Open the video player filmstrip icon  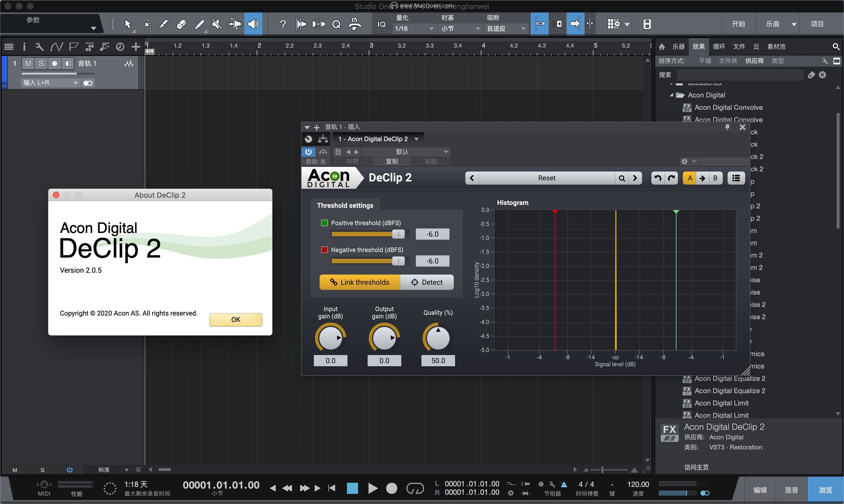(647, 24)
